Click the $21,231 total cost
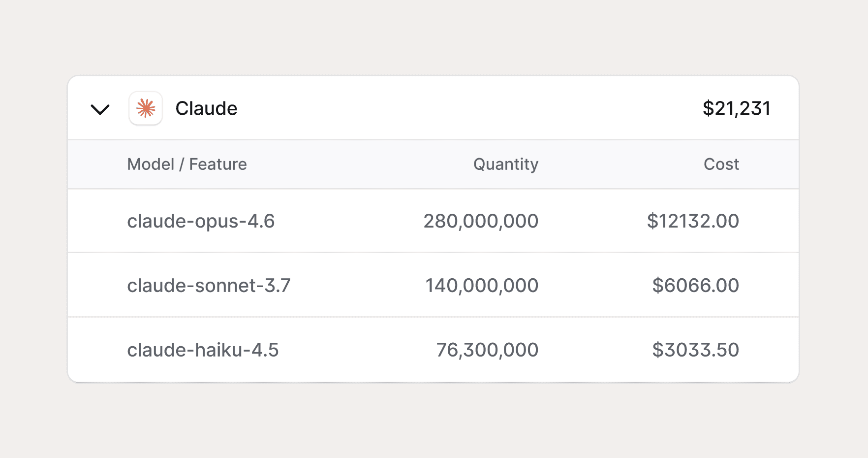868x458 pixels. pos(736,108)
